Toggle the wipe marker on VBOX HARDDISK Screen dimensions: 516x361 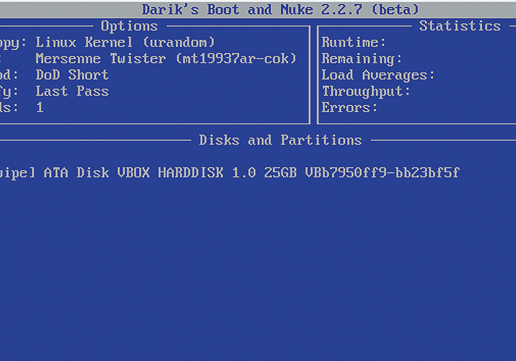(x=17, y=173)
